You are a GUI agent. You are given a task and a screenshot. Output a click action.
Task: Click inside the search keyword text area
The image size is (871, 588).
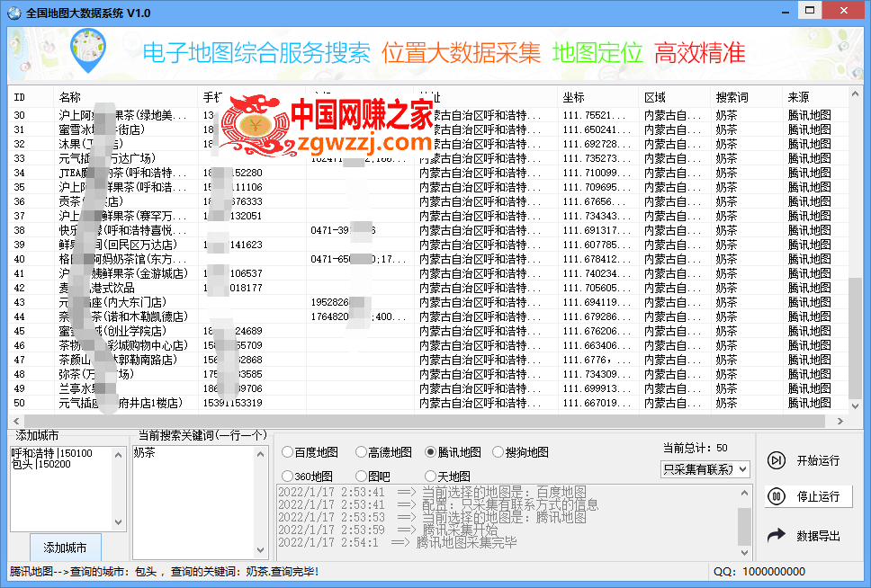pyautogui.click(x=193, y=503)
